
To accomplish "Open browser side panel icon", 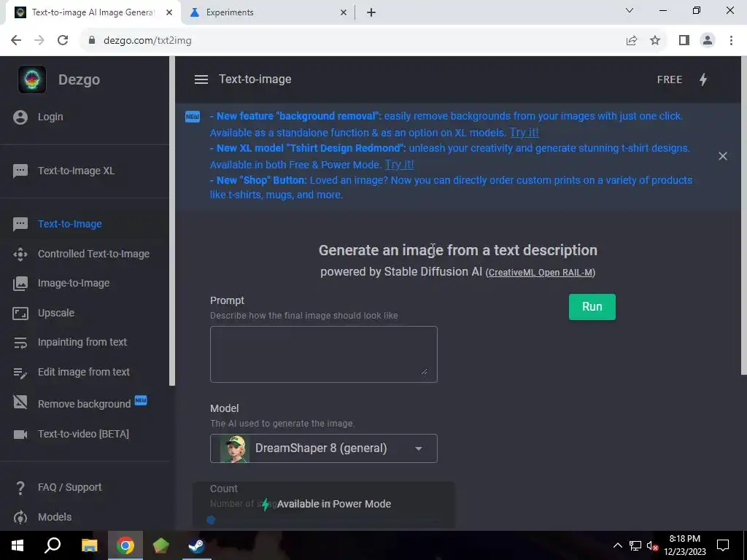I will 684,41.
